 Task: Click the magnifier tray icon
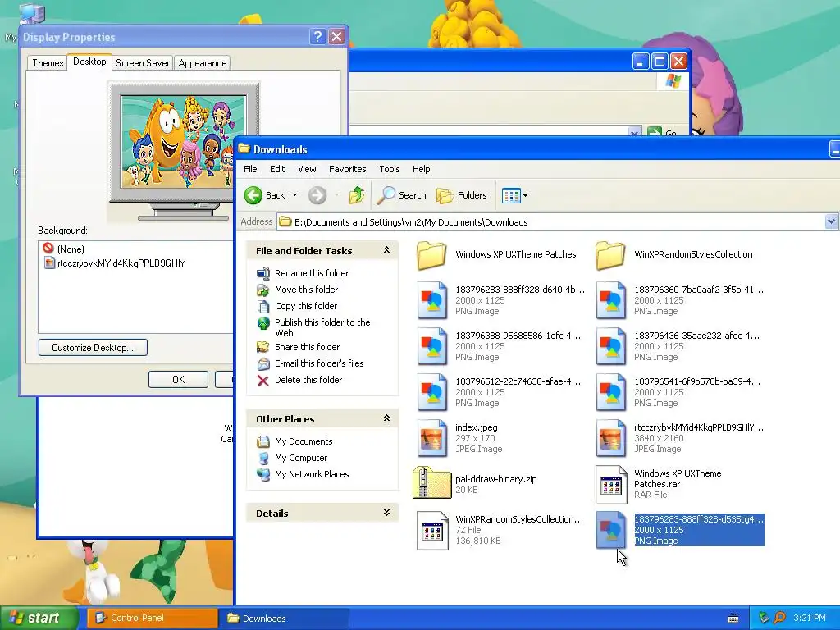[x=779, y=618]
